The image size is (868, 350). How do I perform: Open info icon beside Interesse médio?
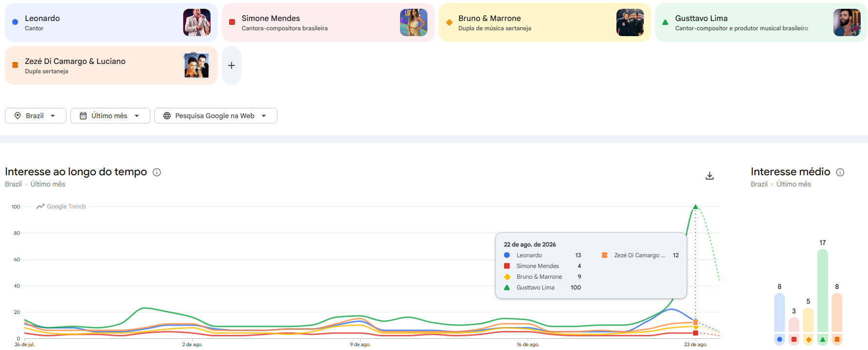840,172
